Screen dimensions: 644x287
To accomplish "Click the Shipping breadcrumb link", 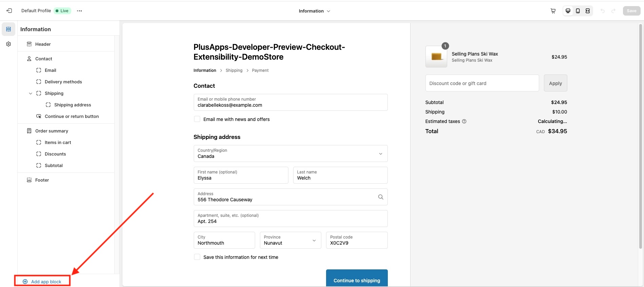I will click(x=234, y=70).
